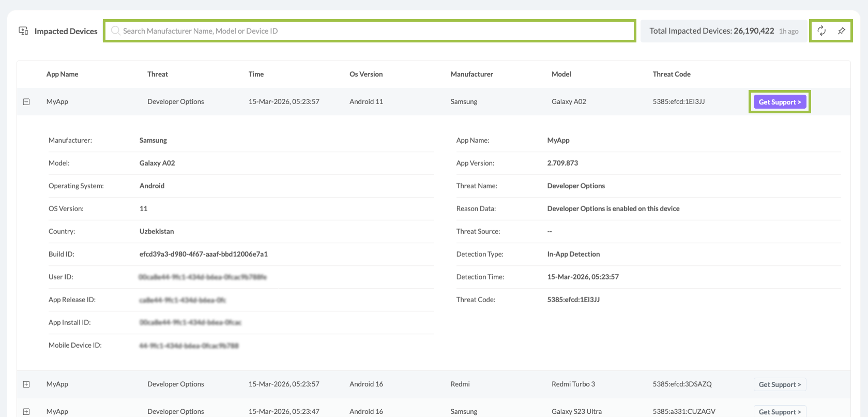Click the Manufacturer column header
Screen dimensions: 868x417
[471, 75]
